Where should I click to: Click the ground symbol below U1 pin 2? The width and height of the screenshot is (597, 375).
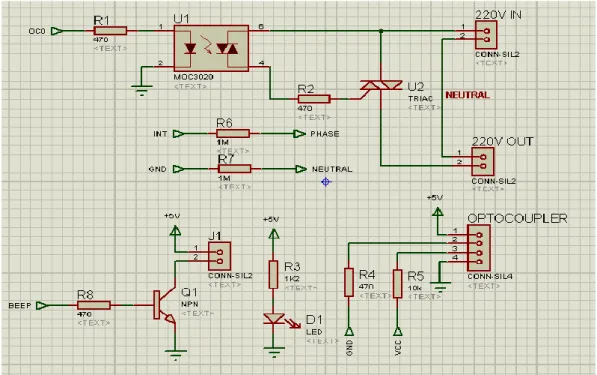[142, 90]
